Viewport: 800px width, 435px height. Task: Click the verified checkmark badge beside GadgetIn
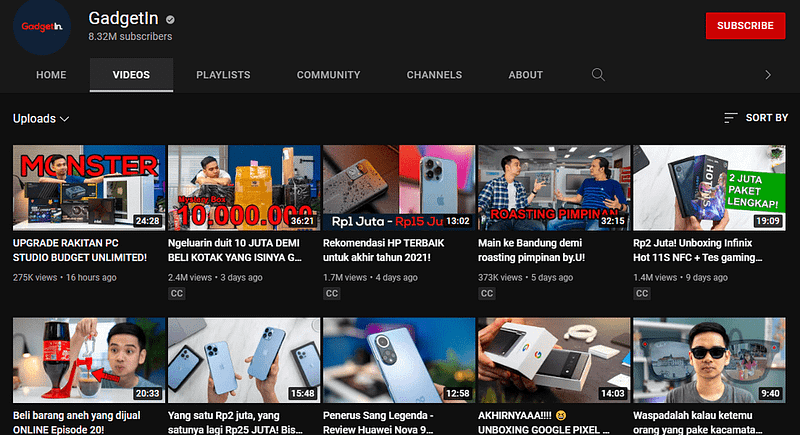click(170, 19)
